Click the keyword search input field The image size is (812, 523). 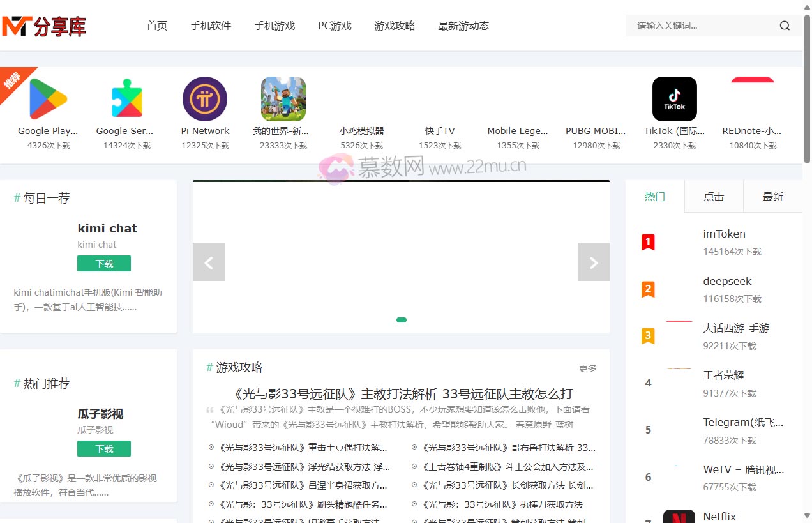[x=702, y=26]
